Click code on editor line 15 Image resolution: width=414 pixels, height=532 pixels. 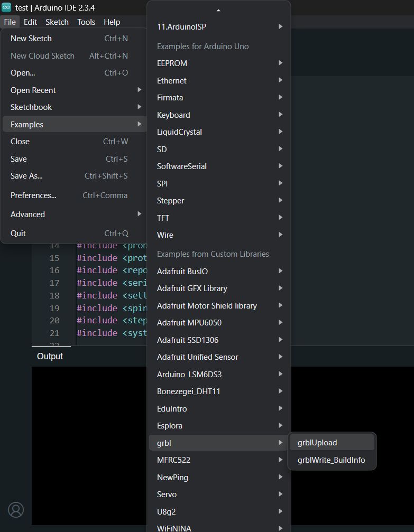click(112, 258)
